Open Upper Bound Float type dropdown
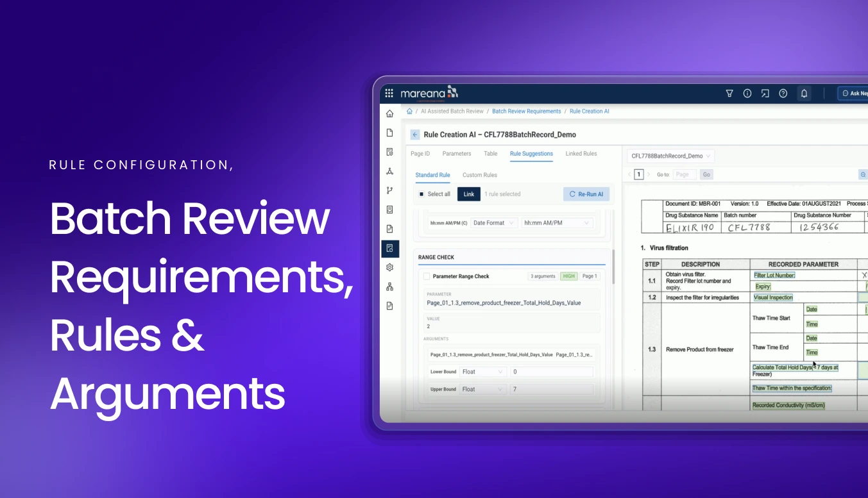This screenshot has height=498, width=868. point(483,389)
